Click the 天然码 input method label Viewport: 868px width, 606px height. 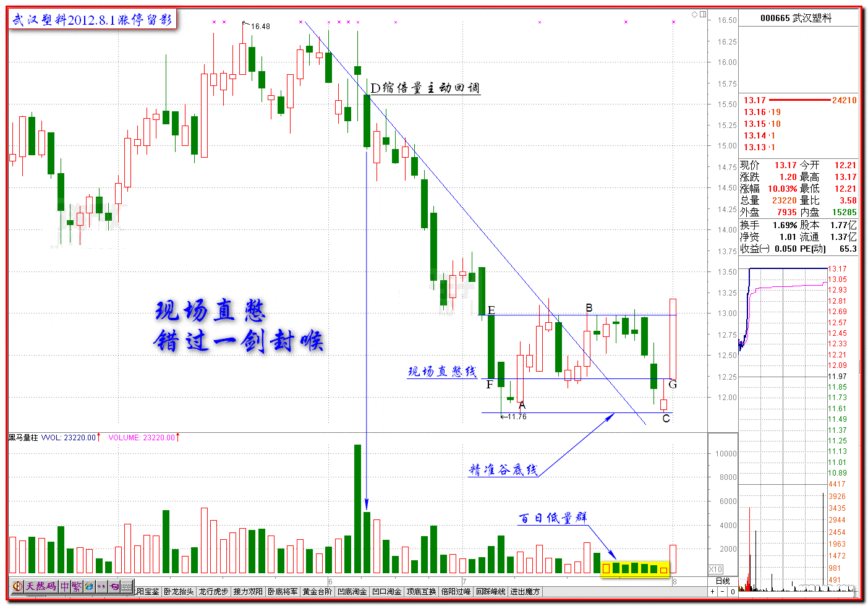[41, 586]
